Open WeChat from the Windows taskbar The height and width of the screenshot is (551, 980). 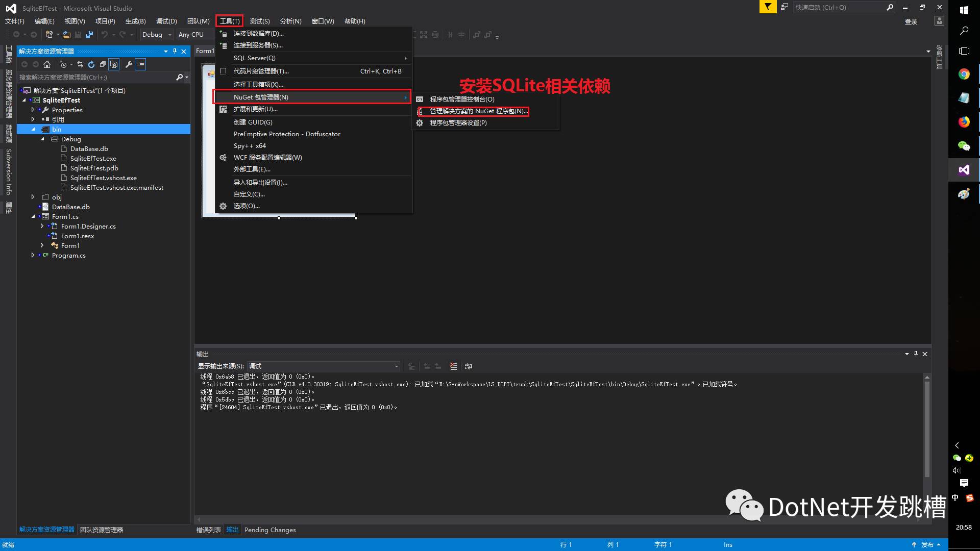coord(964,146)
